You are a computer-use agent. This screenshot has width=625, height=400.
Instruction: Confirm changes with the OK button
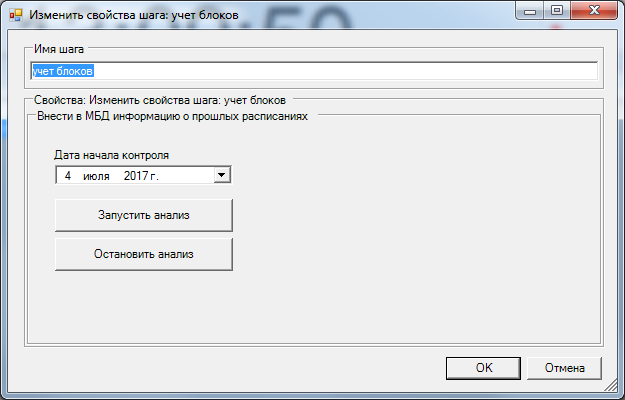[483, 368]
